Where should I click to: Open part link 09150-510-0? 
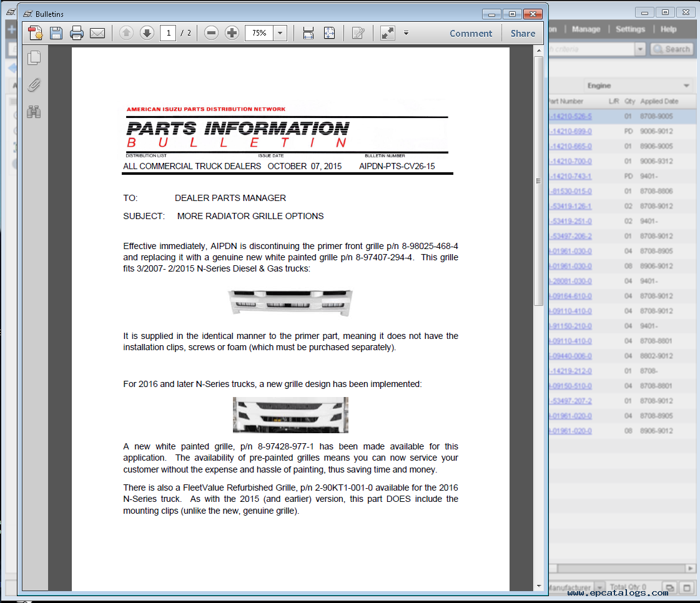click(x=571, y=386)
